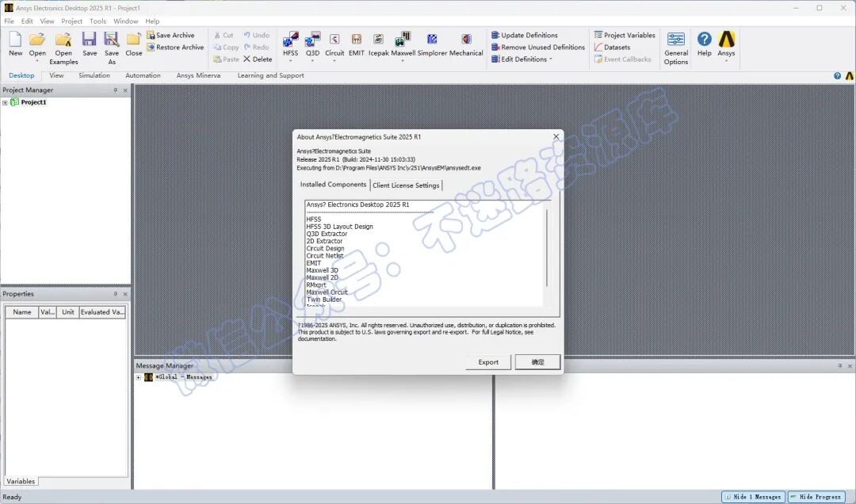Select Twin Builder list entry

click(x=323, y=300)
